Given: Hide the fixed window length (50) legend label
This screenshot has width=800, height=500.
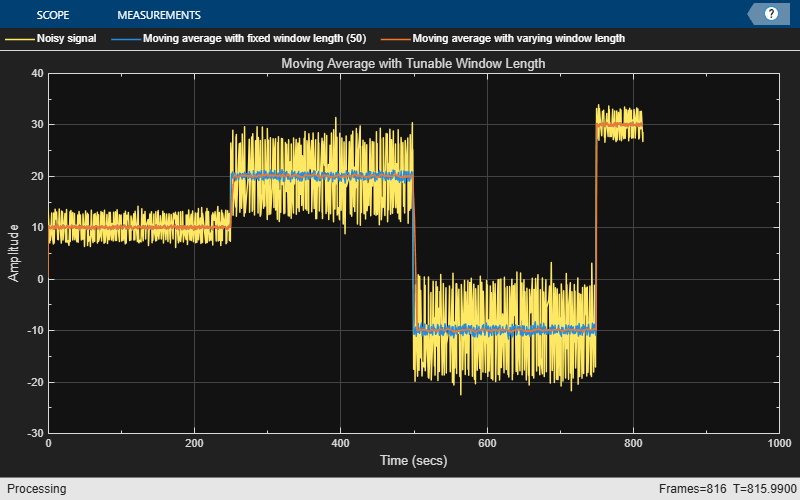Looking at the screenshot, I should pos(254,39).
